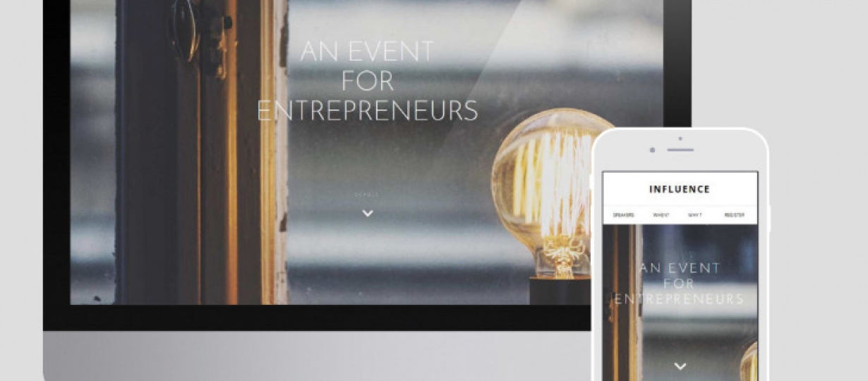
Task: Tap the lightbulb image on phone screen
Action: [x=749, y=361]
